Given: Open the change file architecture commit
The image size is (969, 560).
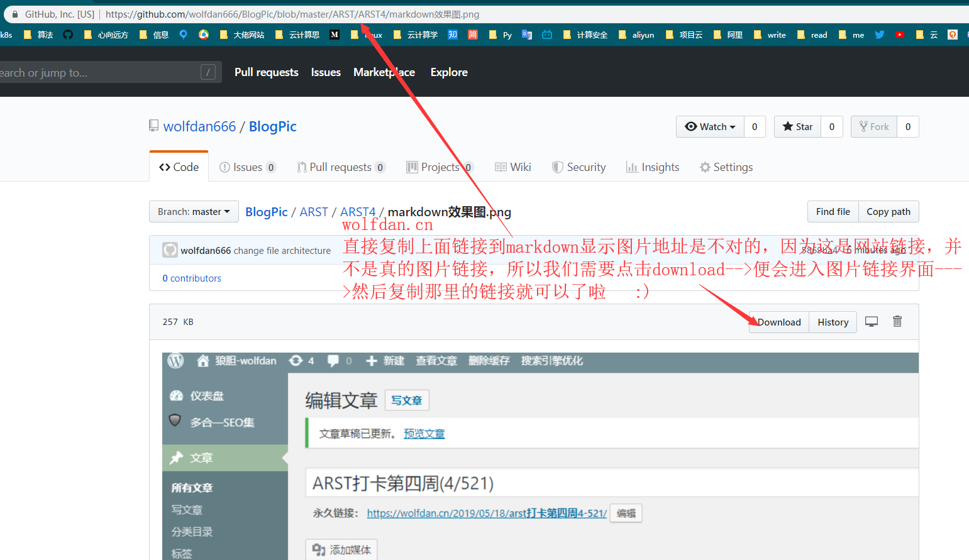Looking at the screenshot, I should (282, 250).
